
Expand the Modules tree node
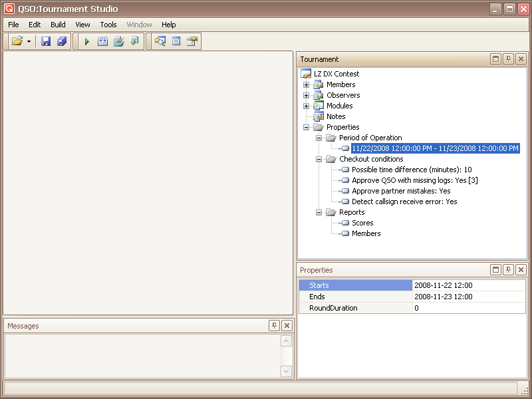tap(306, 106)
